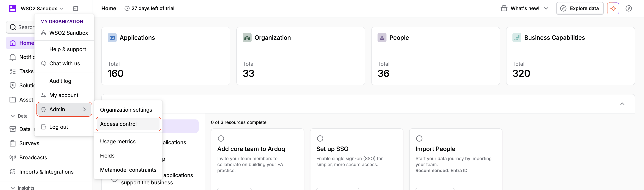
Task: Expand the Admin submenu chevron
Action: pyautogui.click(x=84, y=109)
